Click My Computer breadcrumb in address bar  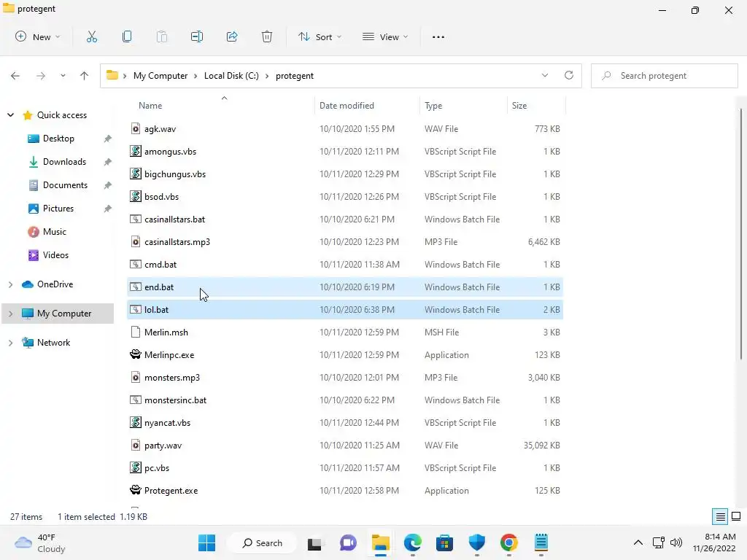point(160,76)
